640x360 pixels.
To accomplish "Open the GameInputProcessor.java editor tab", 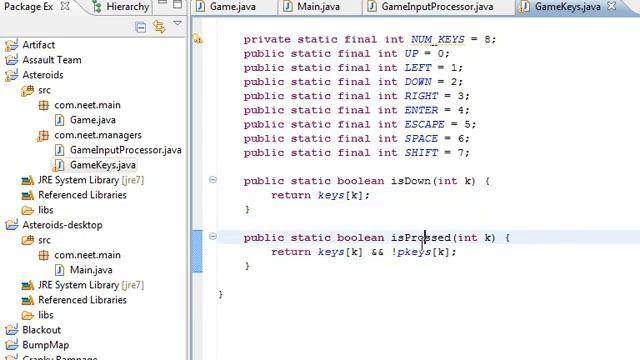I will pyautogui.click(x=437, y=7).
